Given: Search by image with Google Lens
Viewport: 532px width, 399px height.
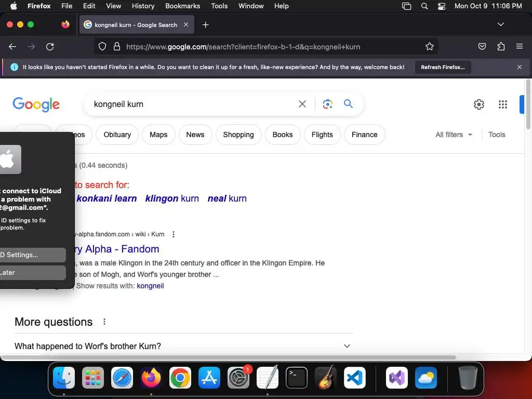Looking at the screenshot, I should coord(327,104).
